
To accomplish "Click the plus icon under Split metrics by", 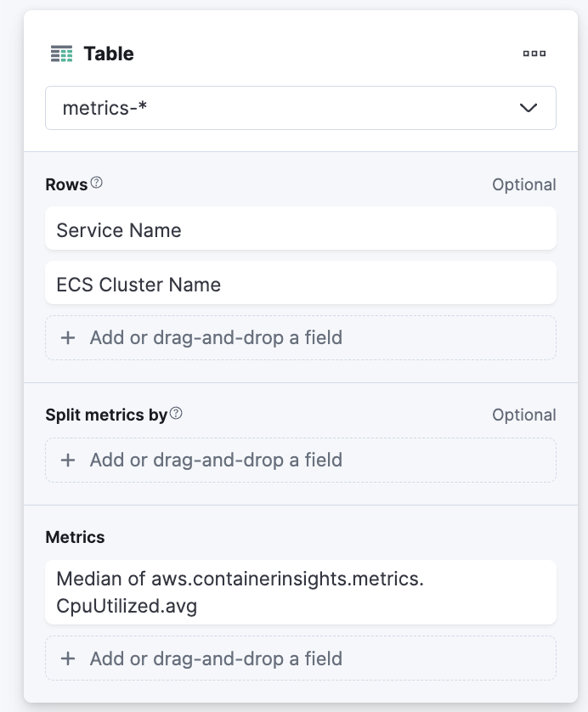I will 69,461.
